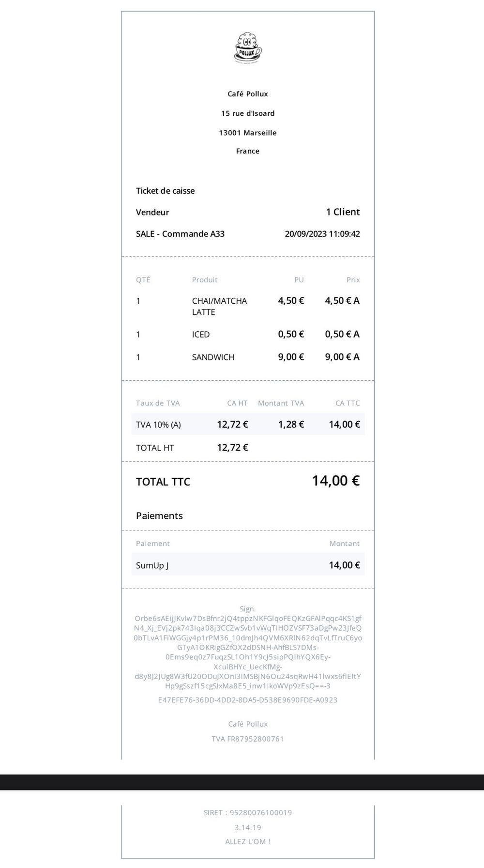Click the ALLEZ L'OM ! footer text
The height and width of the screenshot is (868, 484).
(247, 842)
